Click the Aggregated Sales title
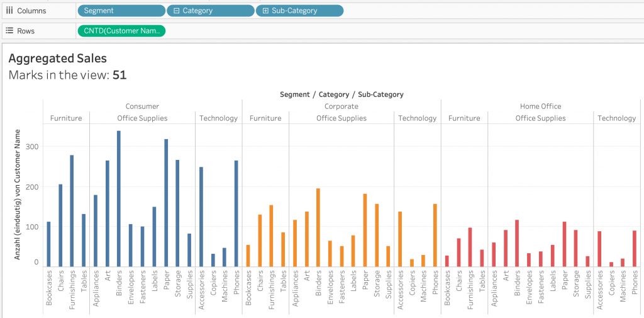644x318 pixels. [x=57, y=59]
